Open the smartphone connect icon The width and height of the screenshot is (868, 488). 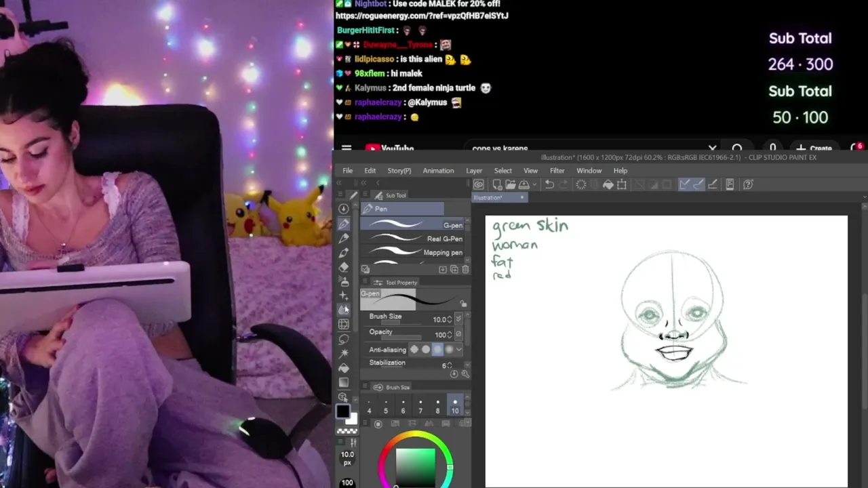point(730,184)
